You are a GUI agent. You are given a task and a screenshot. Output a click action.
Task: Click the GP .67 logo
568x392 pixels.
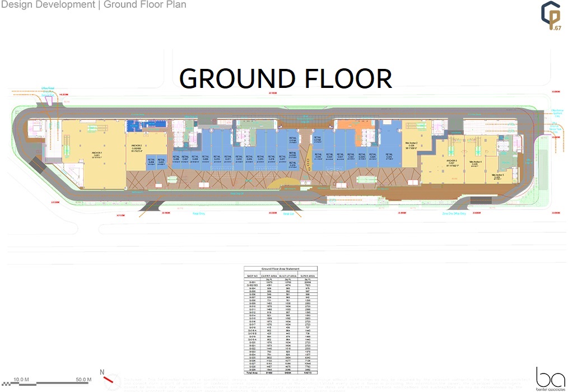click(550, 17)
